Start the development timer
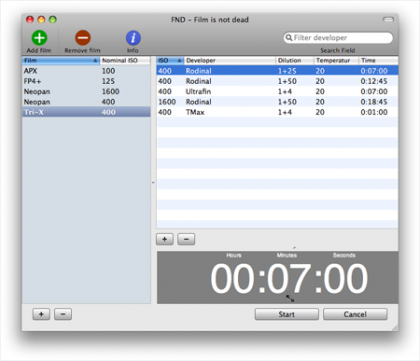This screenshot has width=420, height=361. (287, 314)
